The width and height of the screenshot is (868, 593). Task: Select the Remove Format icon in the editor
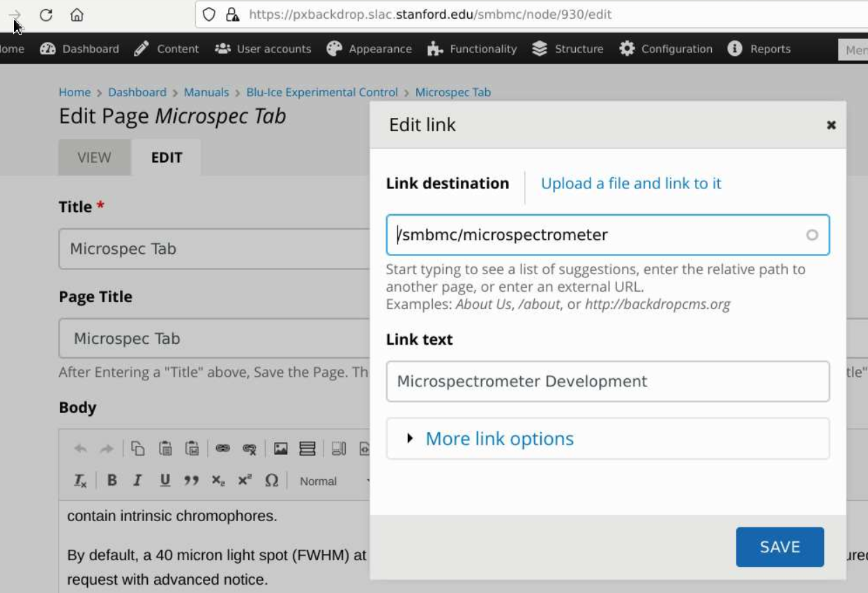coord(80,480)
